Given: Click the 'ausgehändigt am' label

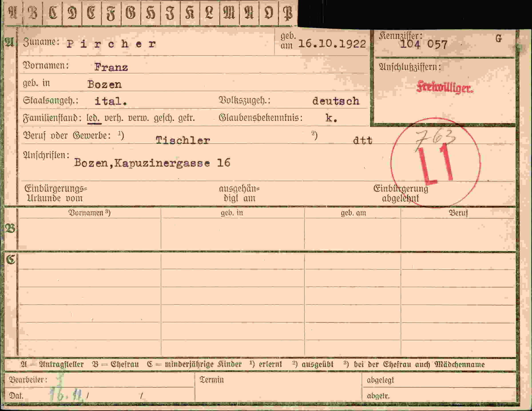Looking at the screenshot, I should coord(239,193).
